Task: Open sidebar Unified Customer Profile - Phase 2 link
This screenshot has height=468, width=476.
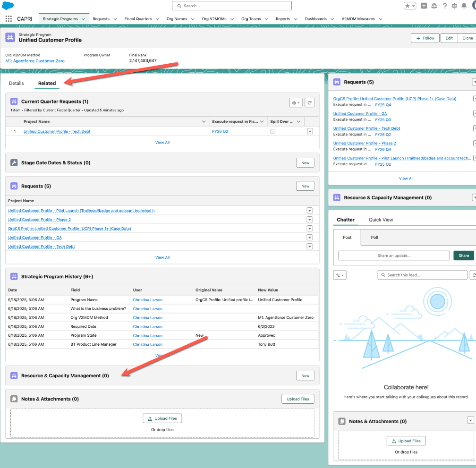Action: pos(364,143)
